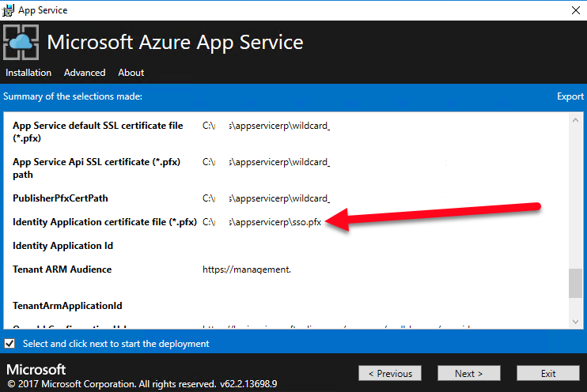The height and width of the screenshot is (392, 587).
Task: Close the App Service window
Action: pos(576,10)
